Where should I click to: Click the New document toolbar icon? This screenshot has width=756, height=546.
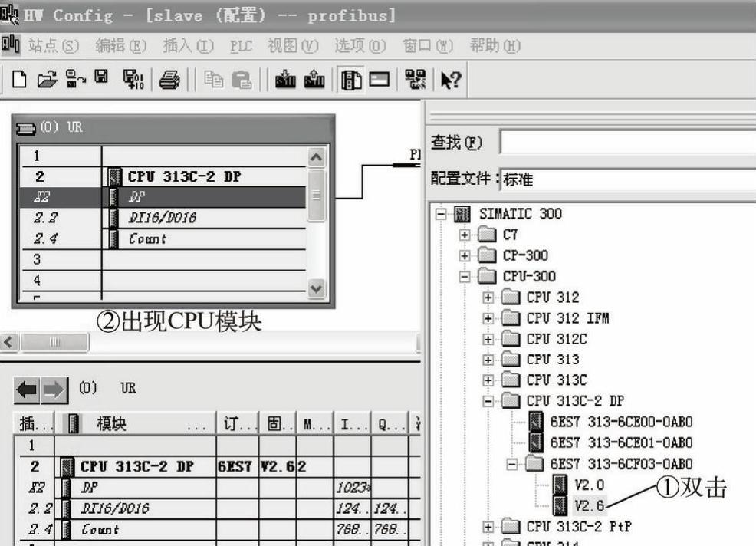19,79
